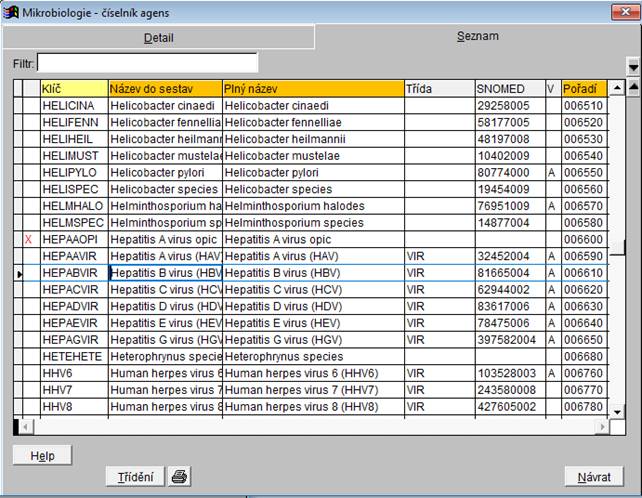This screenshot has width=642, height=498.
Task: Click the Pořadí column header
Action: (584, 89)
